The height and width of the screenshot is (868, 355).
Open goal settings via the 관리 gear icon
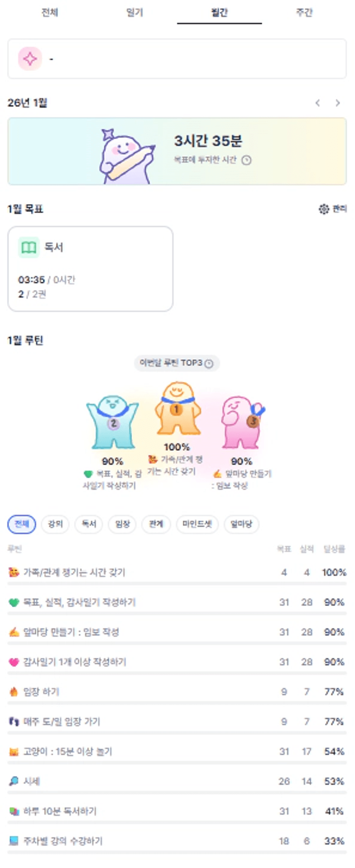click(324, 209)
